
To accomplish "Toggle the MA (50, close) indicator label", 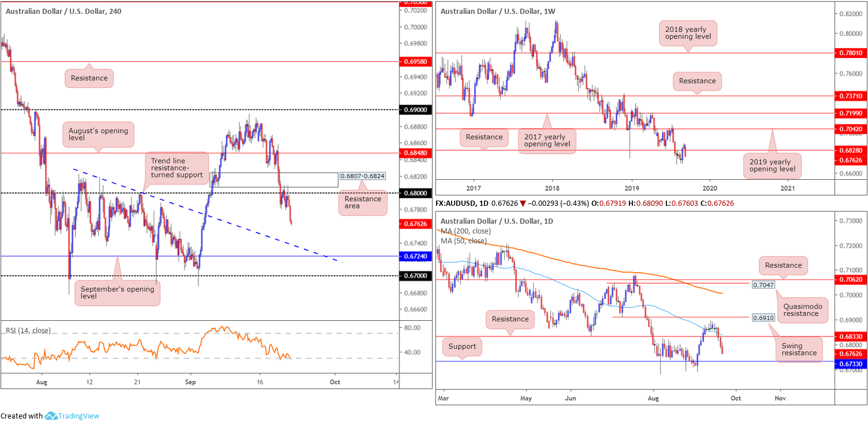I will click(x=464, y=240).
